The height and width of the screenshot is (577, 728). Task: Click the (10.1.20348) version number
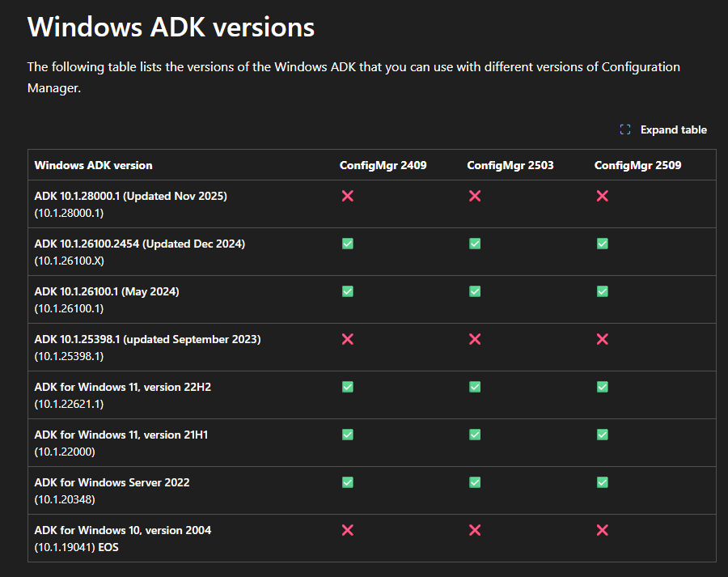[x=65, y=500]
